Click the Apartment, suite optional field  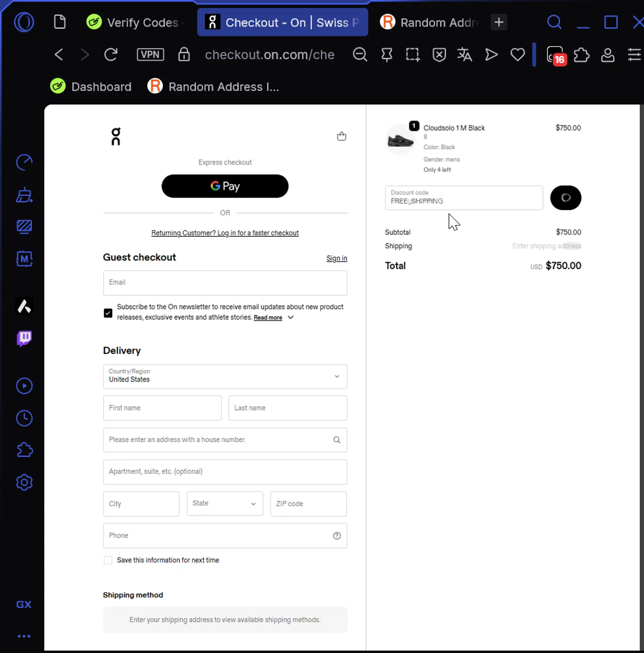tap(225, 472)
